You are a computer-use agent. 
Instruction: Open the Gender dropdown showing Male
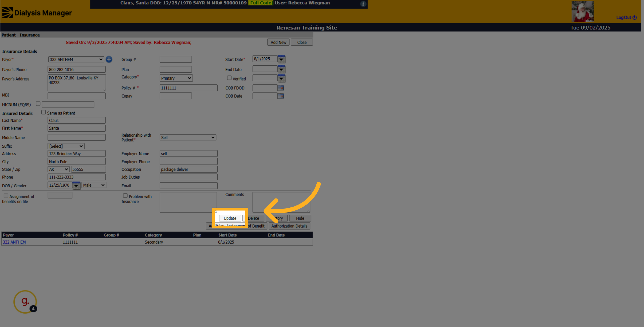94,185
